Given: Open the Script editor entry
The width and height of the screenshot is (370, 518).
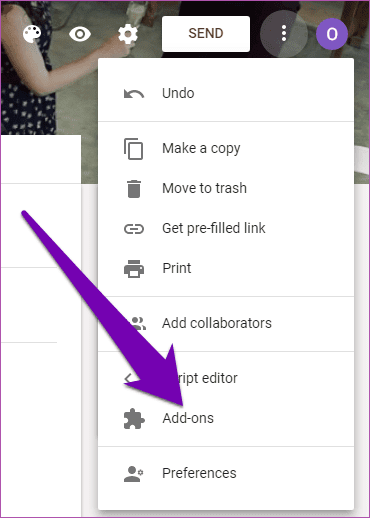Looking at the screenshot, I should tap(226, 379).
